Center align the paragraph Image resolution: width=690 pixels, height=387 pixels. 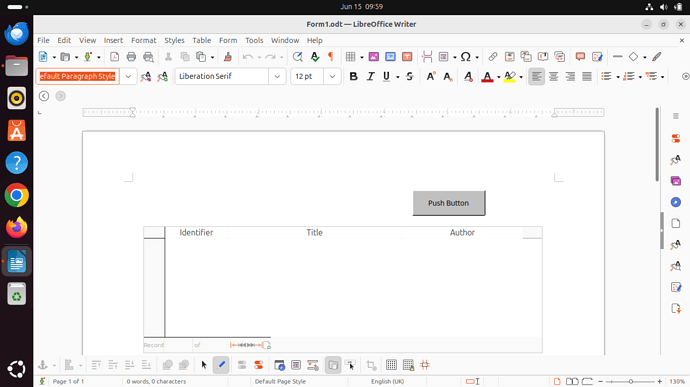point(553,77)
